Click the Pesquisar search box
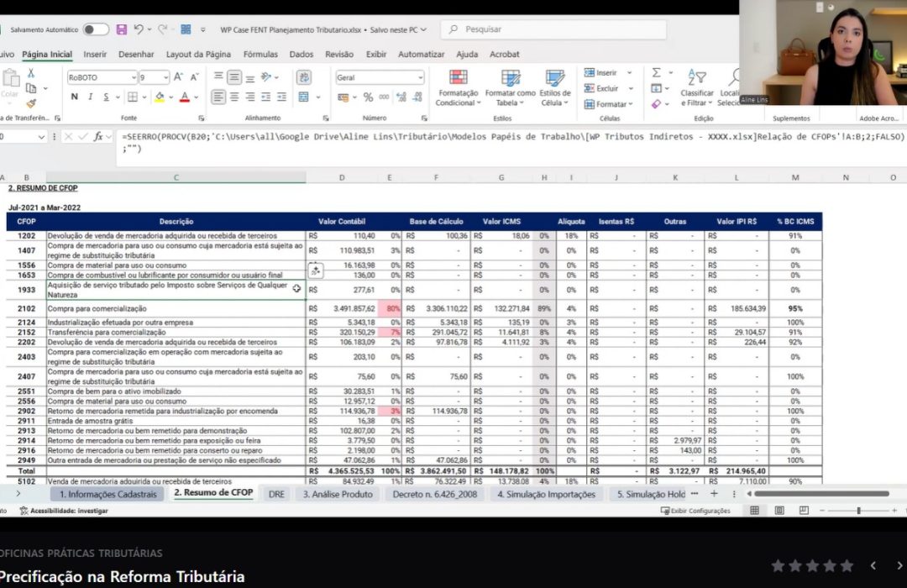This screenshot has height=588, width=907. [554, 29]
